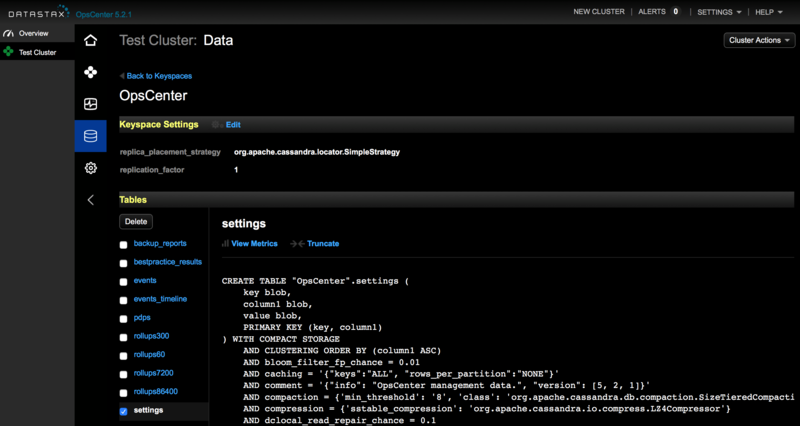
Task: Check the pdps checkbox
Action: coord(123,319)
